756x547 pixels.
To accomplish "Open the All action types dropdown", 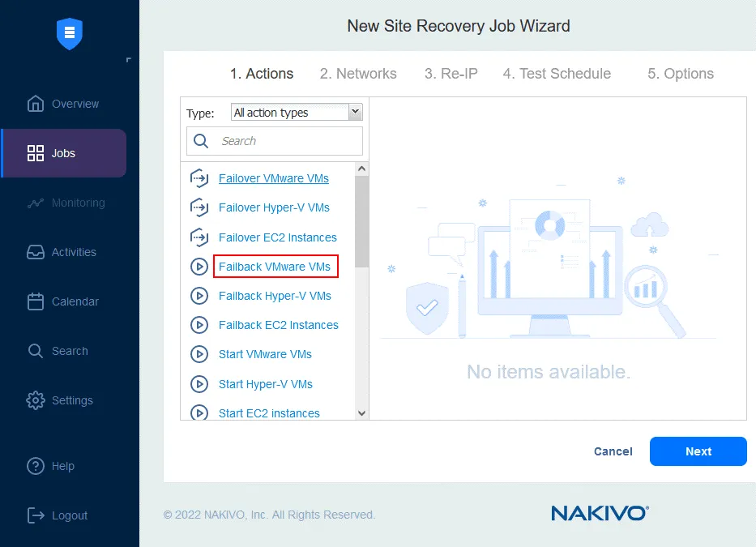I will [292, 112].
